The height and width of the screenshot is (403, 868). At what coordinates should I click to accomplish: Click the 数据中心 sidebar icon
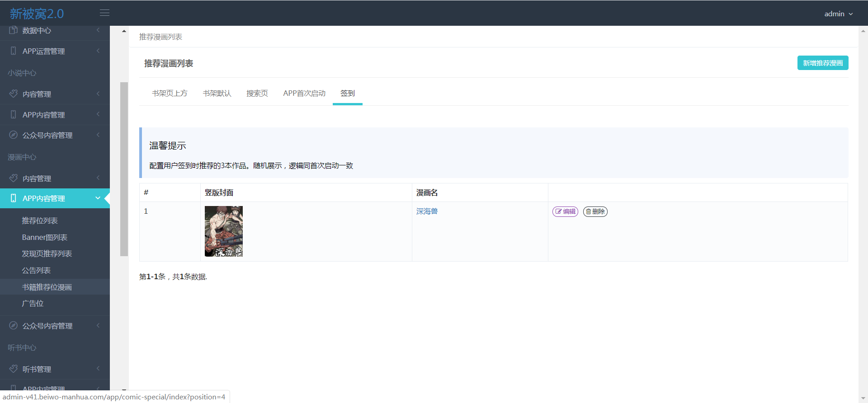tap(13, 30)
